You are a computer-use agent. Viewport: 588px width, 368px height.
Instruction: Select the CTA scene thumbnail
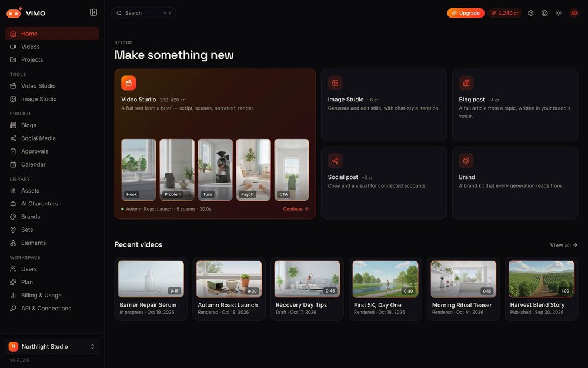[x=292, y=170]
